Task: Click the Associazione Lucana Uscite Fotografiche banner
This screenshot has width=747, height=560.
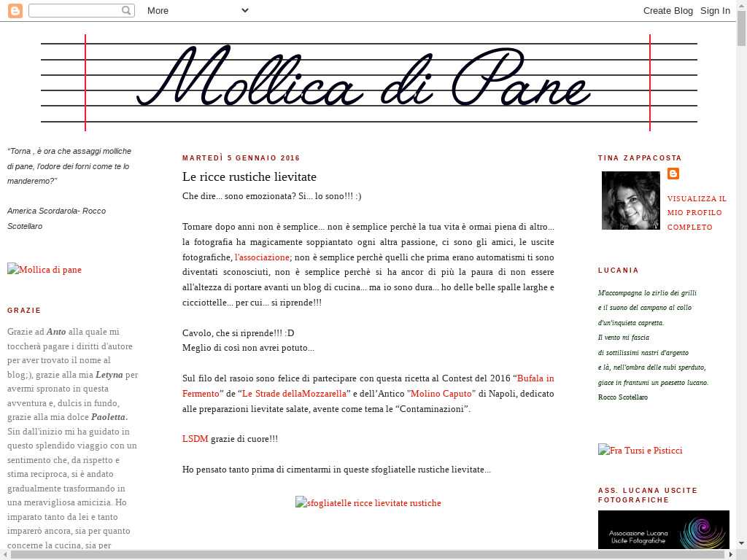Action: [x=664, y=530]
